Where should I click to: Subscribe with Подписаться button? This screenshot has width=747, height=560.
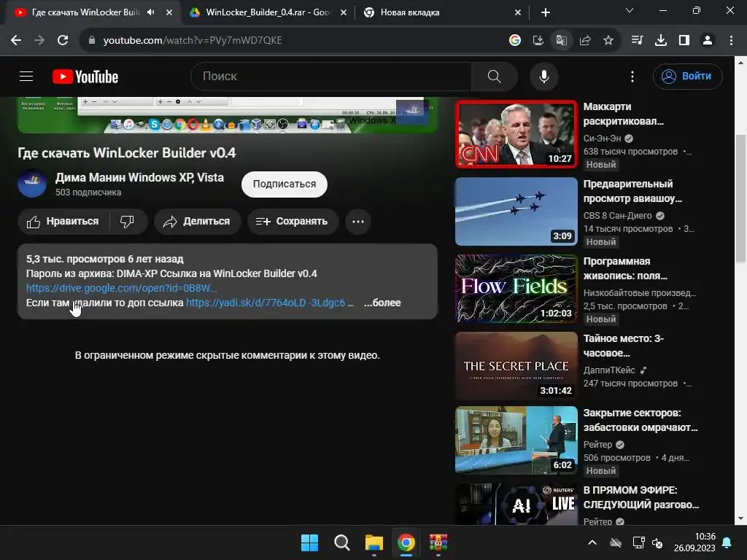(284, 184)
